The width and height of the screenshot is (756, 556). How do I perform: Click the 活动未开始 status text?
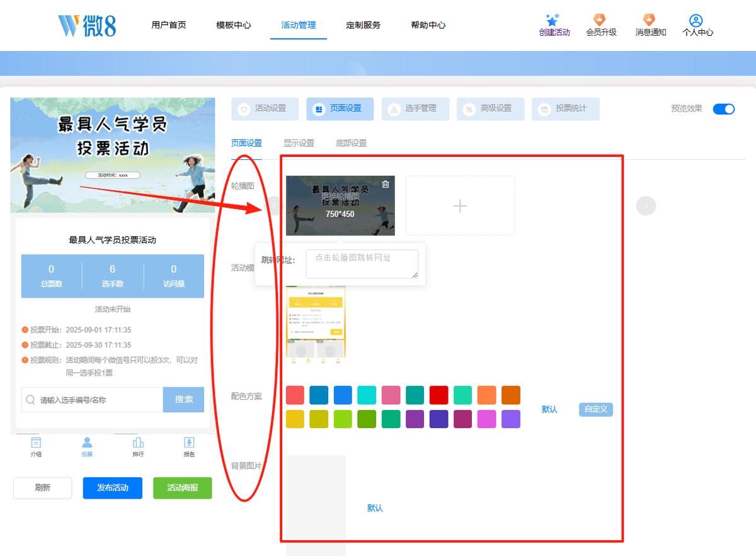113,309
